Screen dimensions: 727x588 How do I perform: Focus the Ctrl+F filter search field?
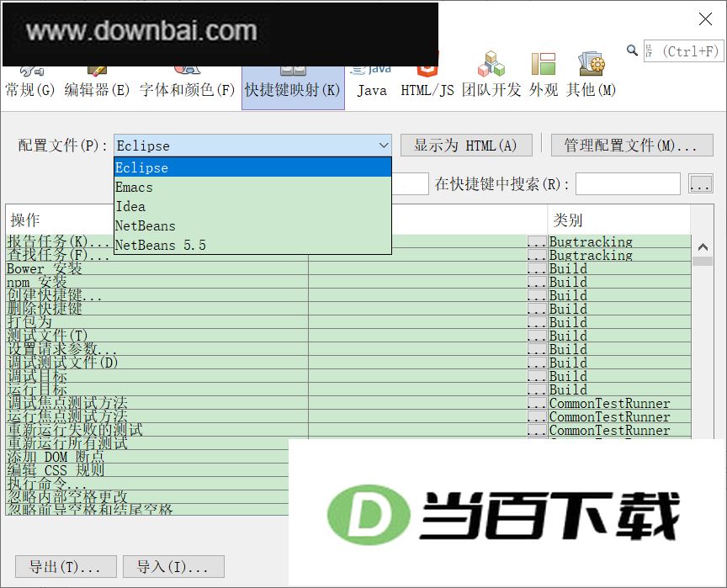tap(683, 51)
